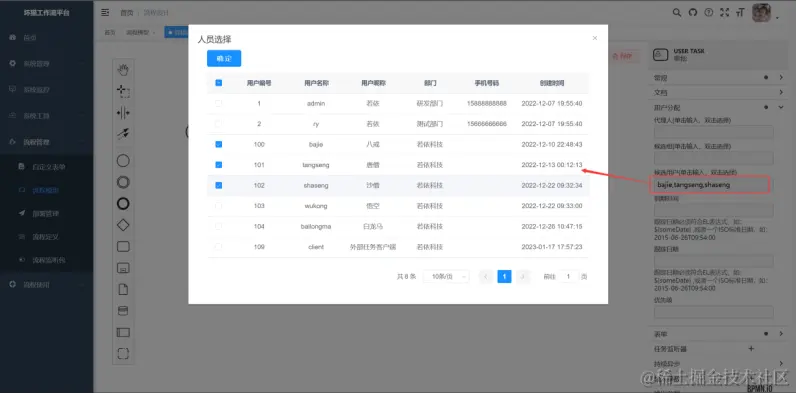This screenshot has height=394, width=796.
Task: Activate the lasso selection tool
Action: pyautogui.click(x=123, y=91)
